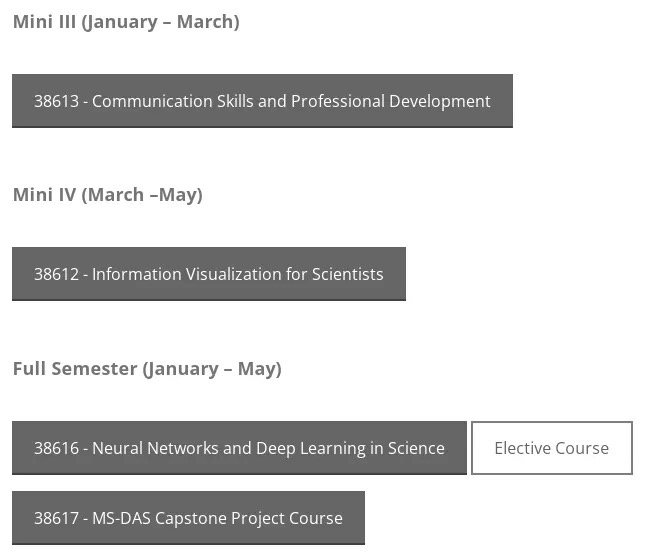Select the button beside Neural Networks course
This screenshot has width=669, height=555.
click(x=552, y=448)
